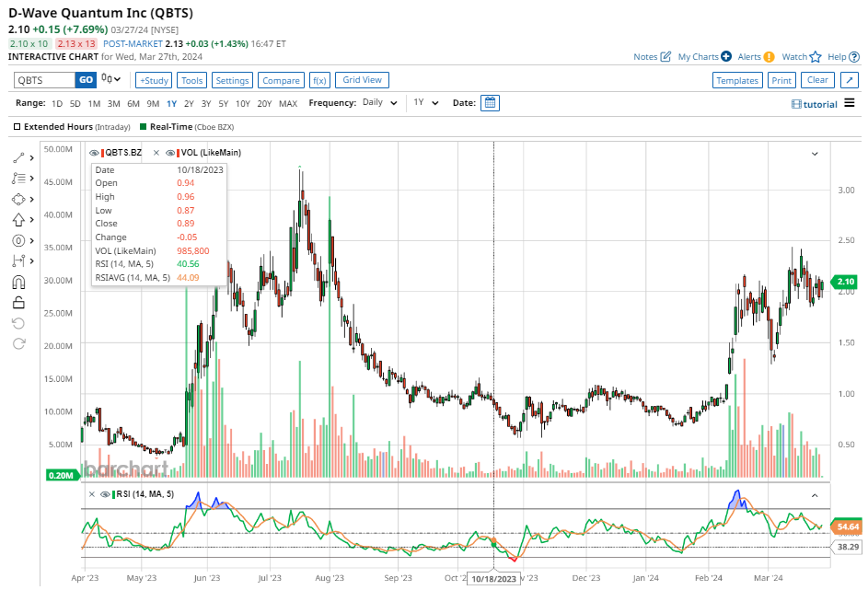Click the My Charts plus icon
Screen dimensions: 868x590
tap(726, 56)
